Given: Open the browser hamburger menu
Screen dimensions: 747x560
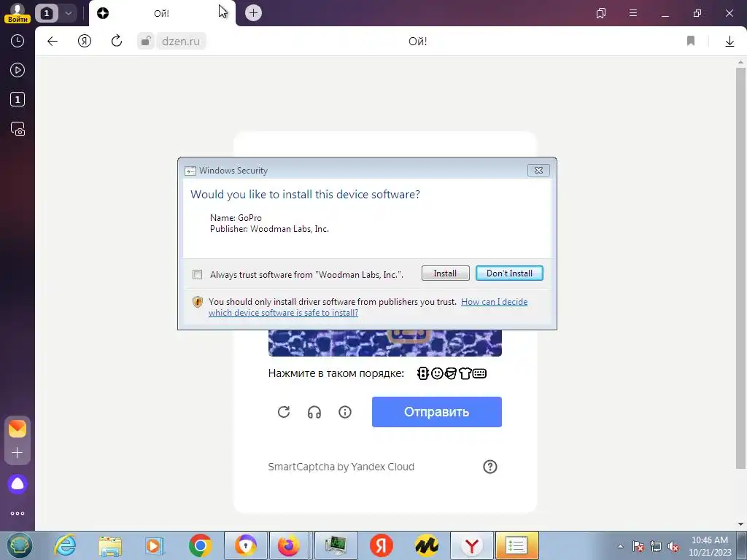Looking at the screenshot, I should pos(633,13).
